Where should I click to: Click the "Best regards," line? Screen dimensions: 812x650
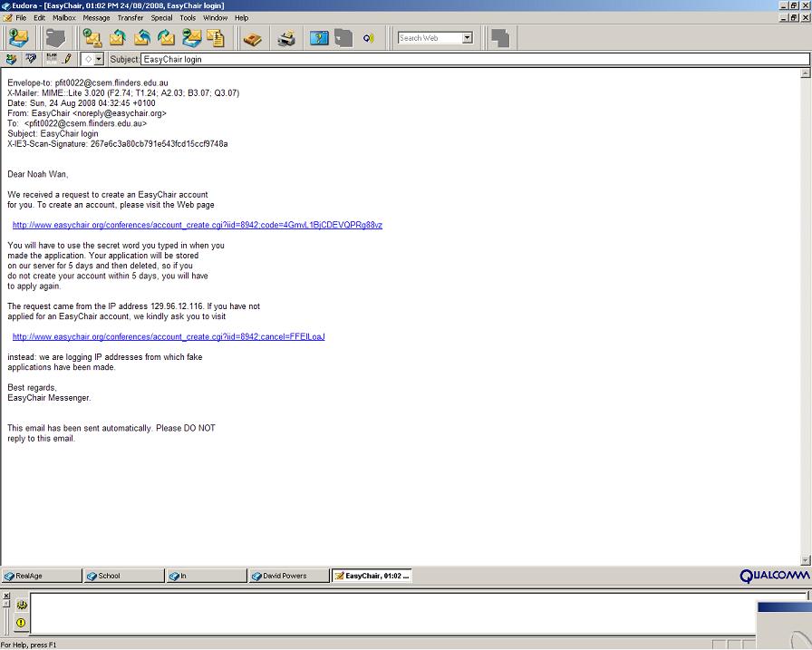click(32, 387)
